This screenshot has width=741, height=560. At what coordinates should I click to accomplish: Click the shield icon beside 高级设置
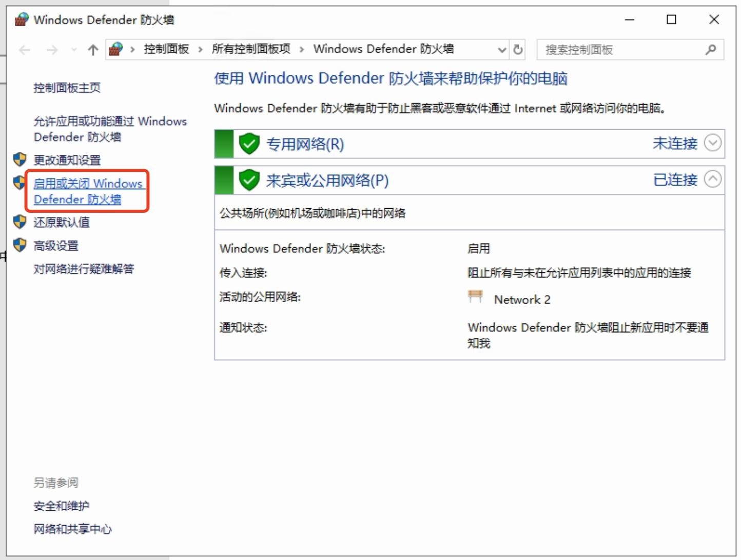point(20,245)
